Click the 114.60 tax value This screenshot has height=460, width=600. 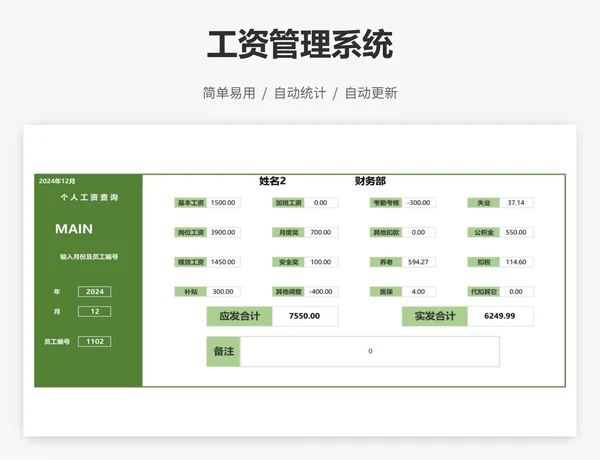coord(516,262)
